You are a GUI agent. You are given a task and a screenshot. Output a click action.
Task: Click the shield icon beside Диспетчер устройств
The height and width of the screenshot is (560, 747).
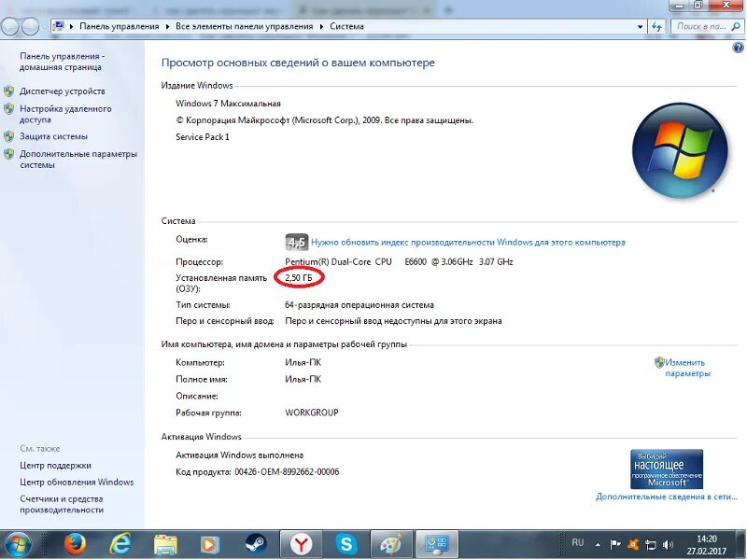9,91
